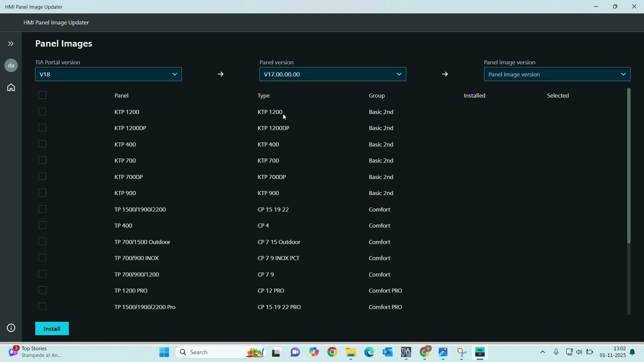This screenshot has height=362, width=644.
Task: Check the KTP 1200DP panel checkbox
Action: click(x=42, y=128)
